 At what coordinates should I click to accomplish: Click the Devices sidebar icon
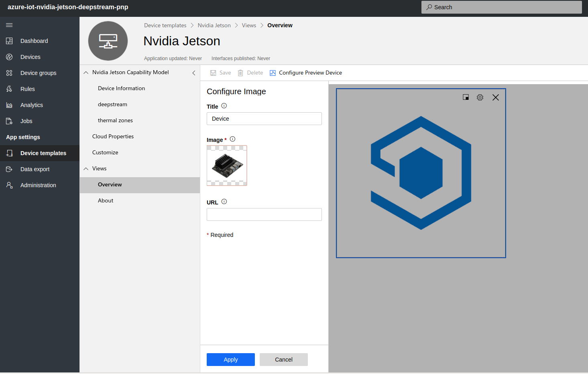[x=9, y=57]
